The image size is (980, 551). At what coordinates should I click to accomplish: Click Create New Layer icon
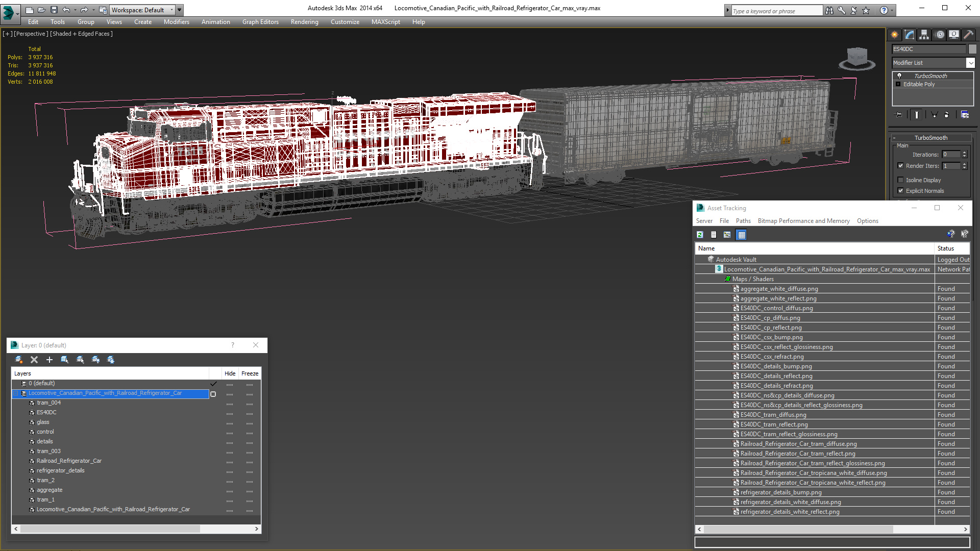click(19, 360)
